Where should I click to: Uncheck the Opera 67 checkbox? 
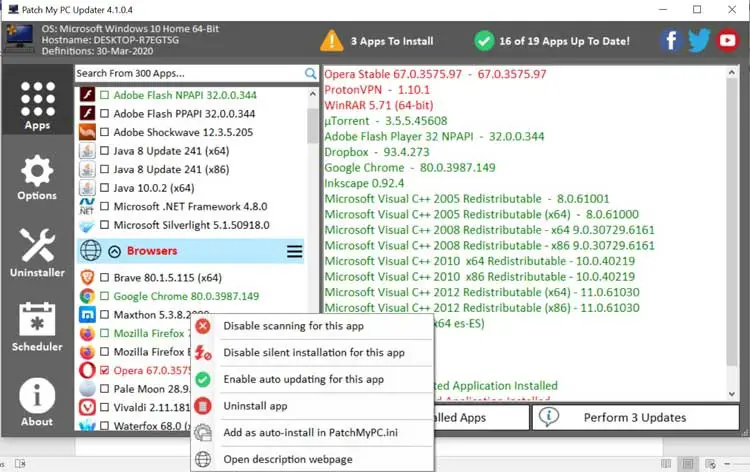(104, 370)
